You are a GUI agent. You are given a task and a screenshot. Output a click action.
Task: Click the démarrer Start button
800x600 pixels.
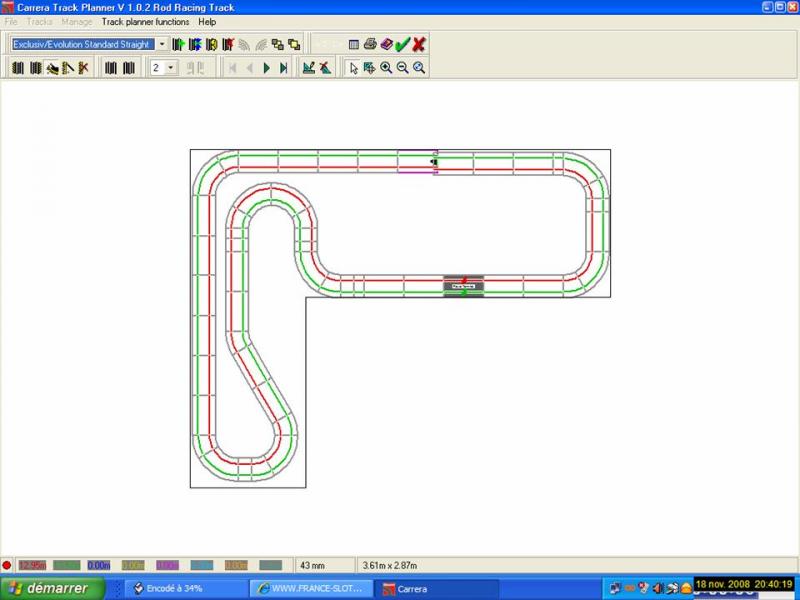48,588
